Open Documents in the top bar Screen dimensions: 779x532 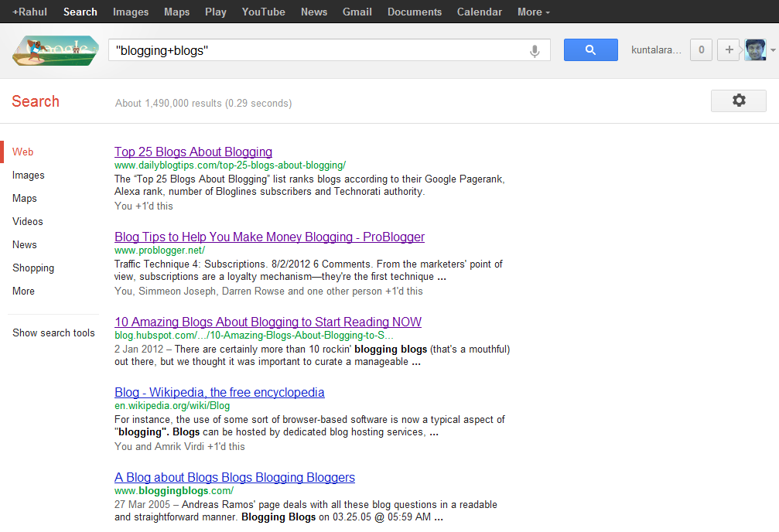pyautogui.click(x=415, y=12)
